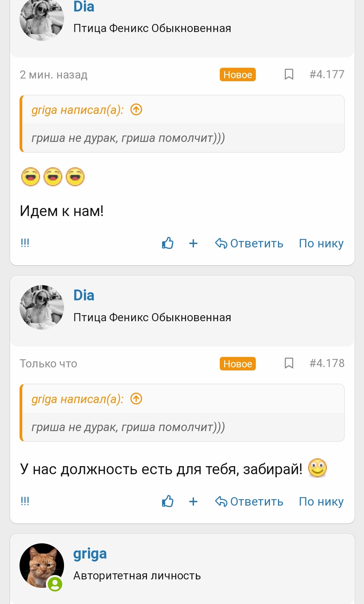Open Dia's profile from username in second post
This screenshot has width=364, height=604.
point(84,295)
